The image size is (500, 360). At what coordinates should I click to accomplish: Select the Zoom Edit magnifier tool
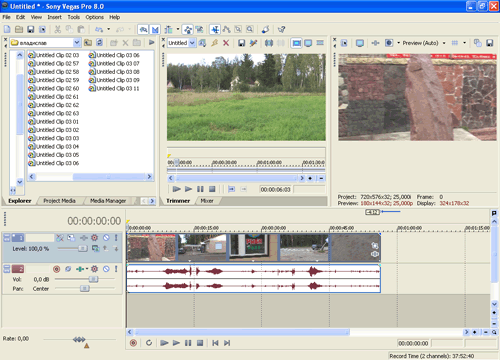point(250,29)
